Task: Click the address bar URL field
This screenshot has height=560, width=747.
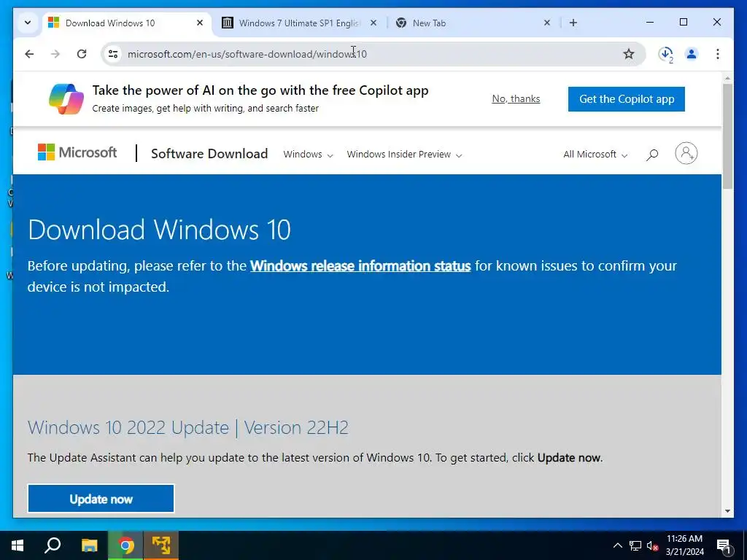Action: click(371, 54)
